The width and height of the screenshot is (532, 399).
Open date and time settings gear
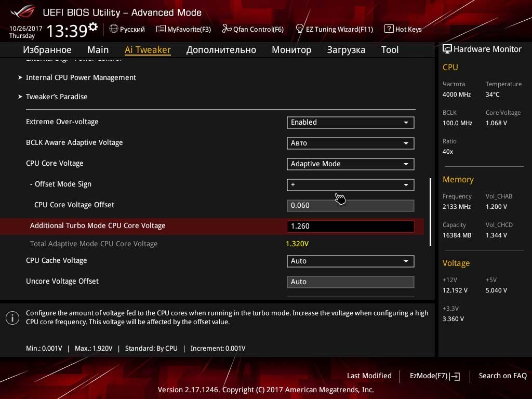(x=92, y=27)
